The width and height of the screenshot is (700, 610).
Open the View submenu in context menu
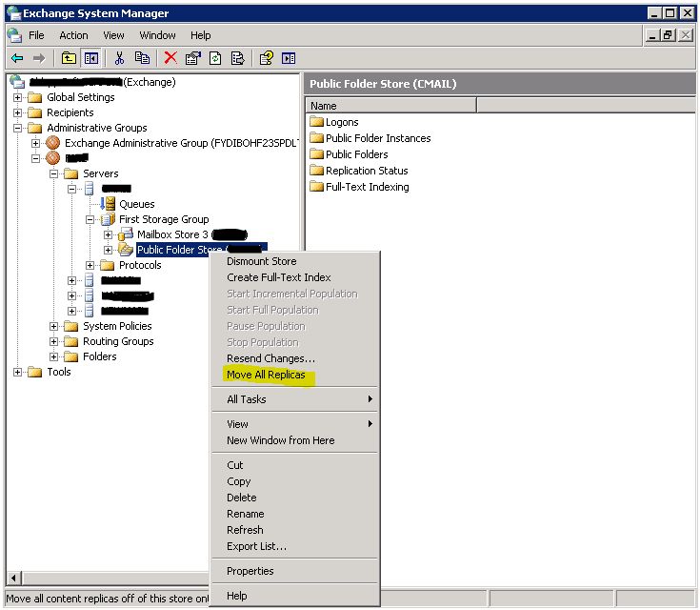tap(294, 423)
